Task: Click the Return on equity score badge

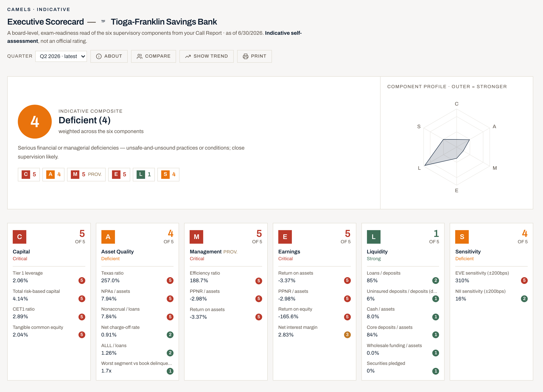Action: [347, 317]
